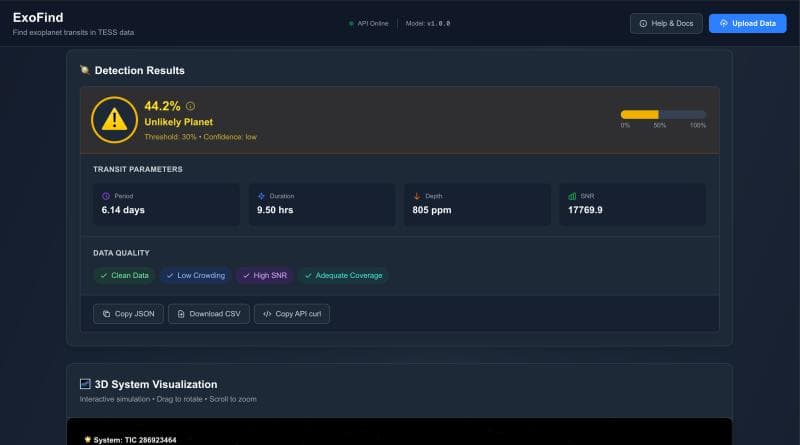Click the Upload Data button
Viewport: 800px width, 445px height.
tap(747, 23)
